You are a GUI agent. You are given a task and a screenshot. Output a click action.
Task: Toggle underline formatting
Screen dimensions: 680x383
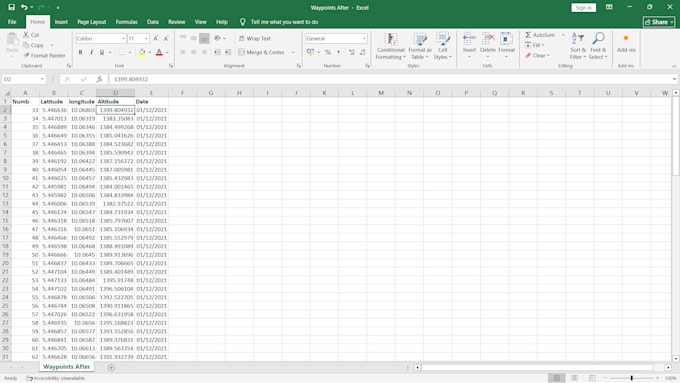point(102,52)
